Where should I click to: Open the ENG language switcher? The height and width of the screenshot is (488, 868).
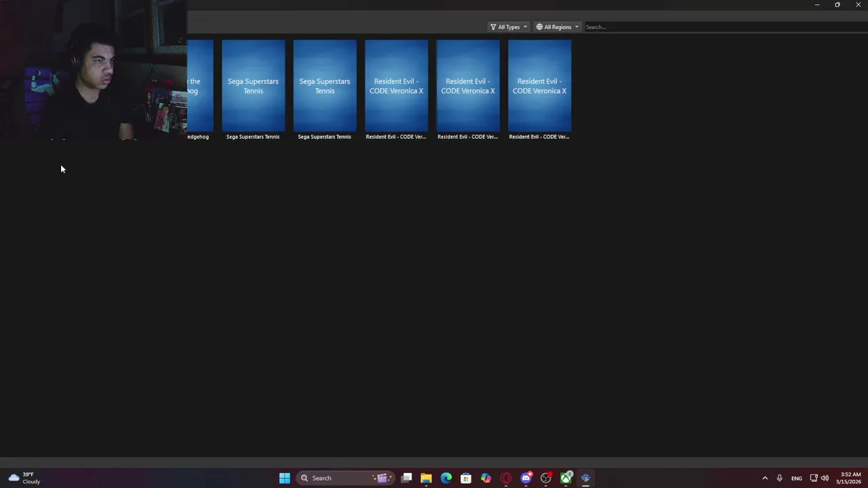797,478
